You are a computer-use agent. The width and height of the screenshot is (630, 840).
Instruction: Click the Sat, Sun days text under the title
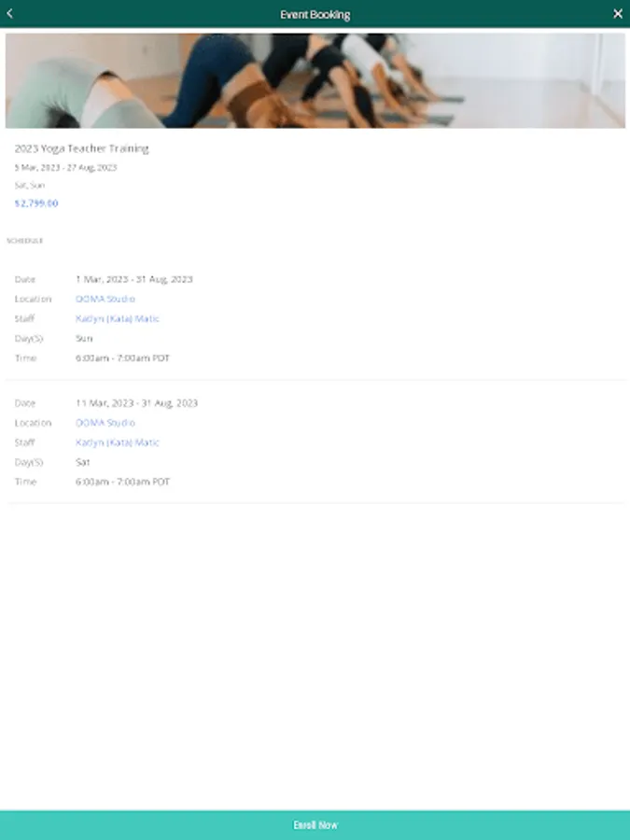[x=30, y=186]
